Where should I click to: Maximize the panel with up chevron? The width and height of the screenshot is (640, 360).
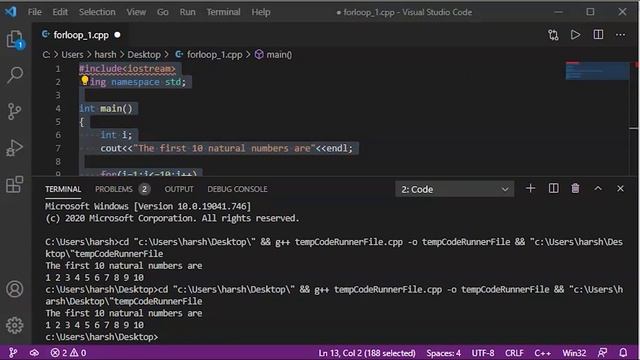click(598, 188)
